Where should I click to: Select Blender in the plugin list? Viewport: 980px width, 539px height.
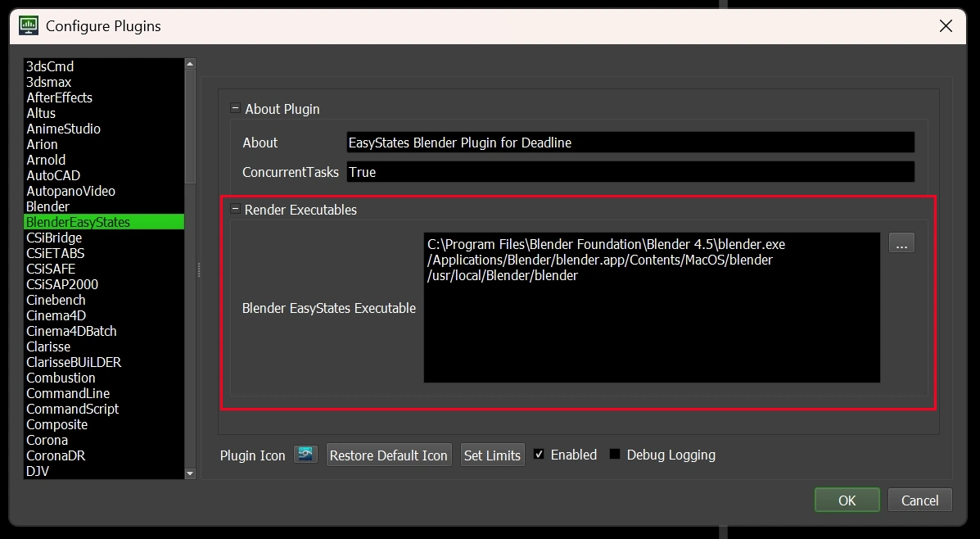48,206
